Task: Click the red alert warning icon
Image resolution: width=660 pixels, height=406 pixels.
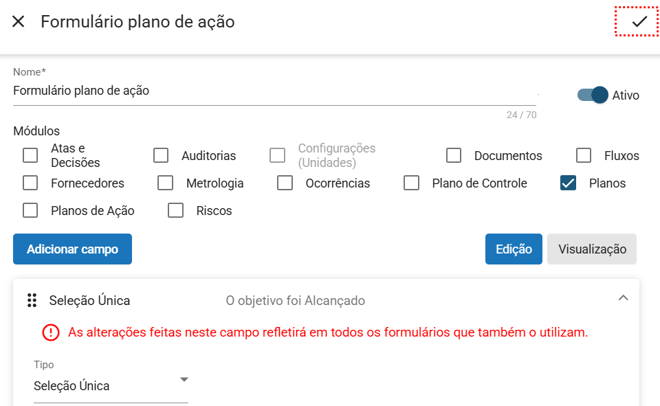Action: point(51,332)
